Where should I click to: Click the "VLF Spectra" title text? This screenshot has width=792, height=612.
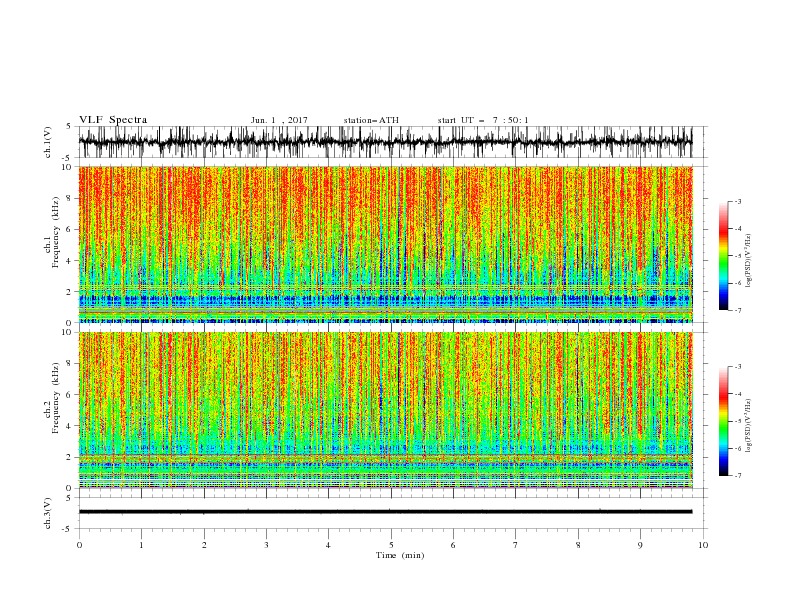point(113,120)
